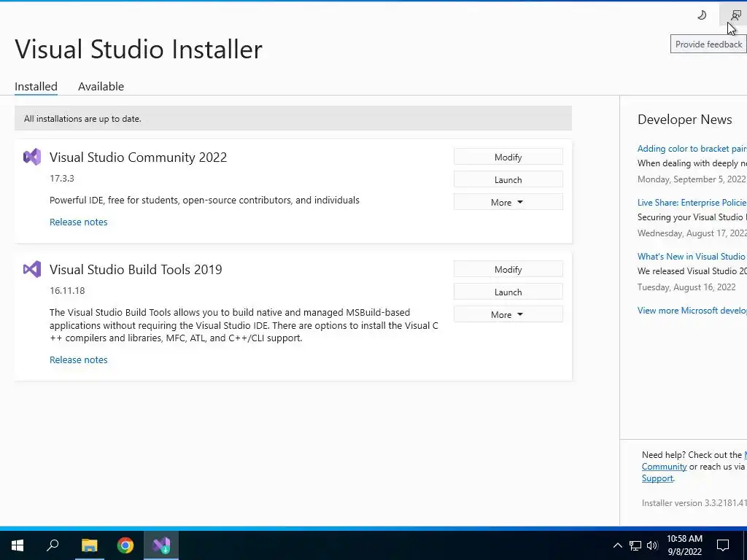Viewport: 747px width, 560px height.
Task: Open Release notes for Community 2022
Action: tap(79, 222)
